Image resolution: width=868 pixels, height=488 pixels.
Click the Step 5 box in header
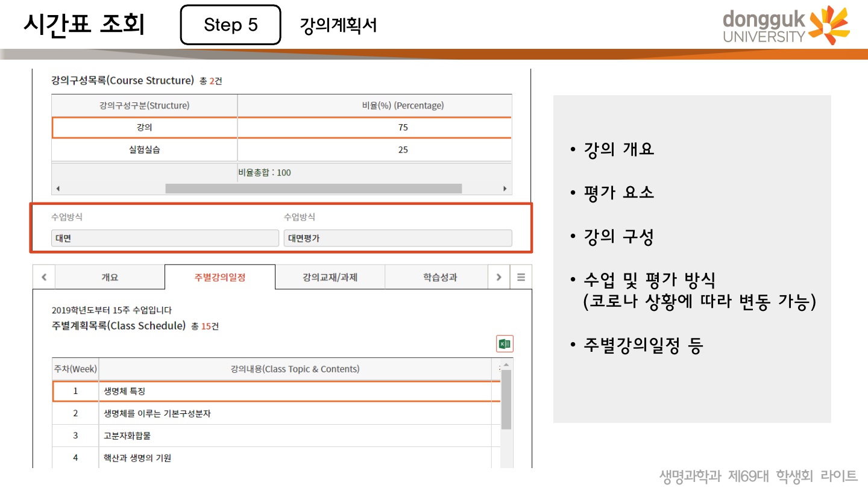231,25
